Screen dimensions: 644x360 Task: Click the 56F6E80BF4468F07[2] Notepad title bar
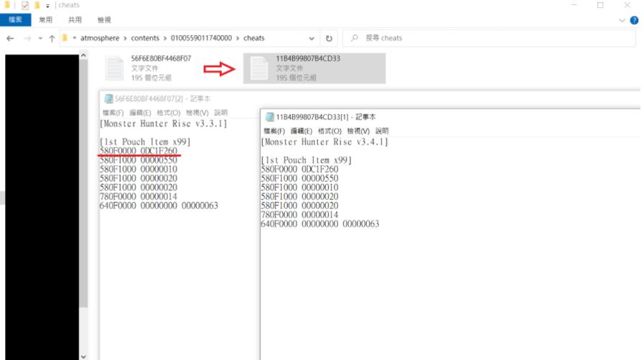[370, 98]
